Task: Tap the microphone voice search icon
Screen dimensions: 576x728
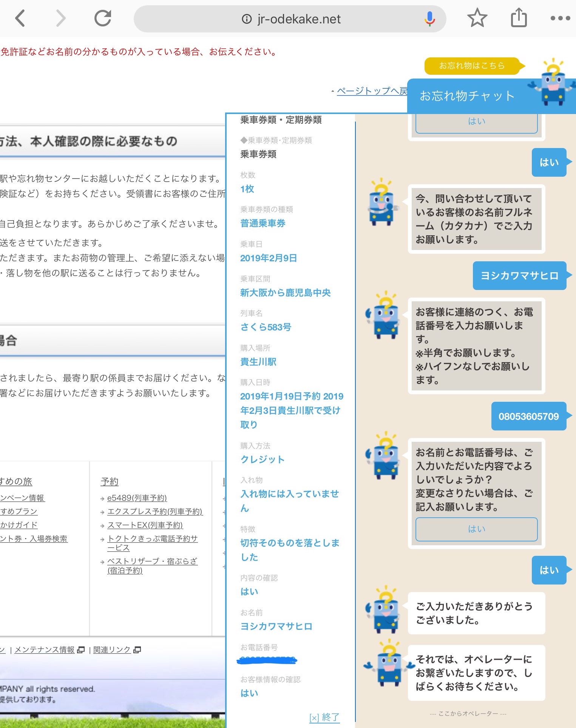Action: coord(429,19)
